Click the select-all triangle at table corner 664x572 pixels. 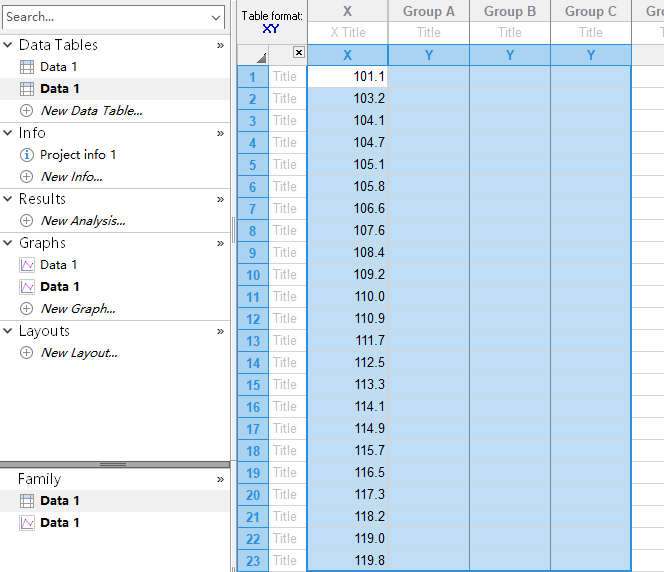[261, 58]
